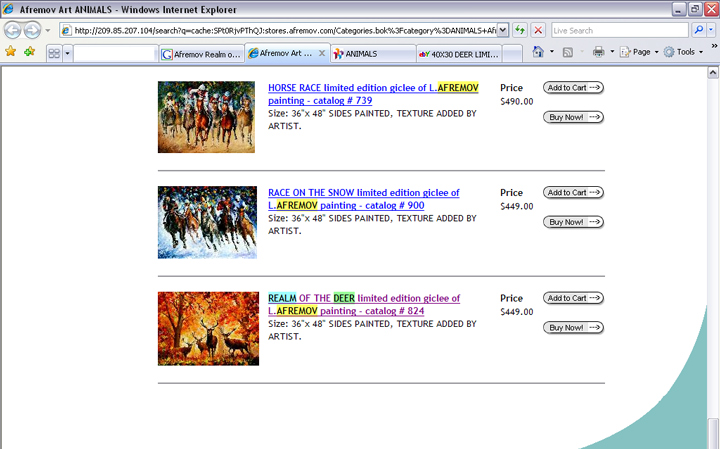Screen dimensions: 720x449
Task: Add RACE ON THE SNOW to cart
Action: point(573,192)
